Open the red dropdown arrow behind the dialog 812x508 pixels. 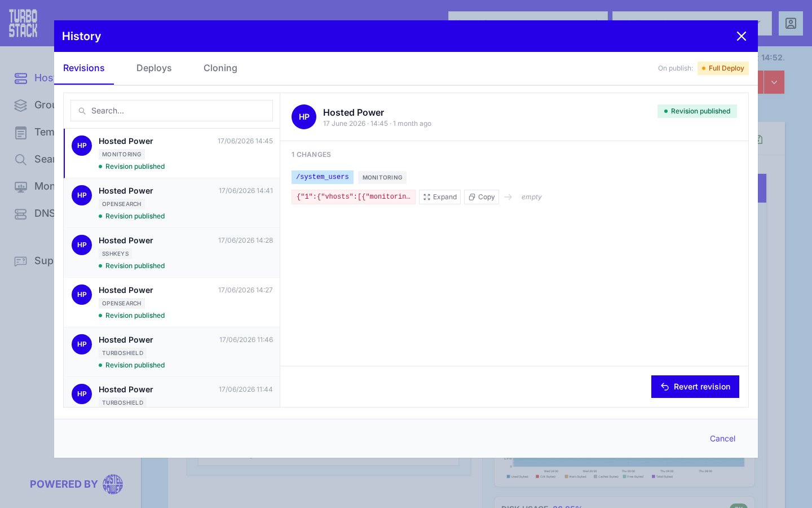(x=774, y=82)
